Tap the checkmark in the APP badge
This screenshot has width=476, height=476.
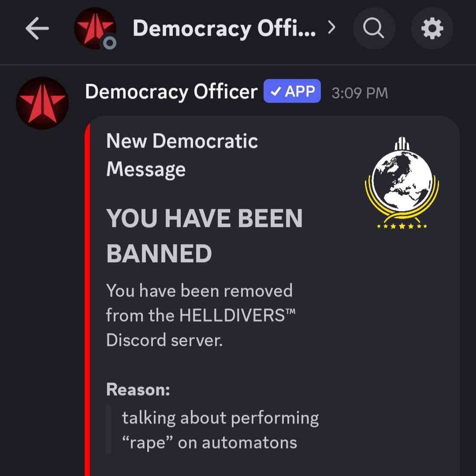click(275, 91)
